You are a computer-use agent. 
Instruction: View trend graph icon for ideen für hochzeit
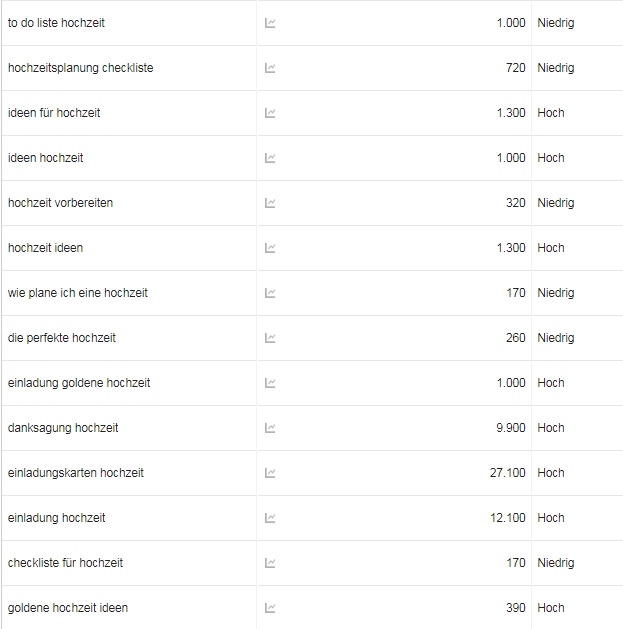coord(270,113)
